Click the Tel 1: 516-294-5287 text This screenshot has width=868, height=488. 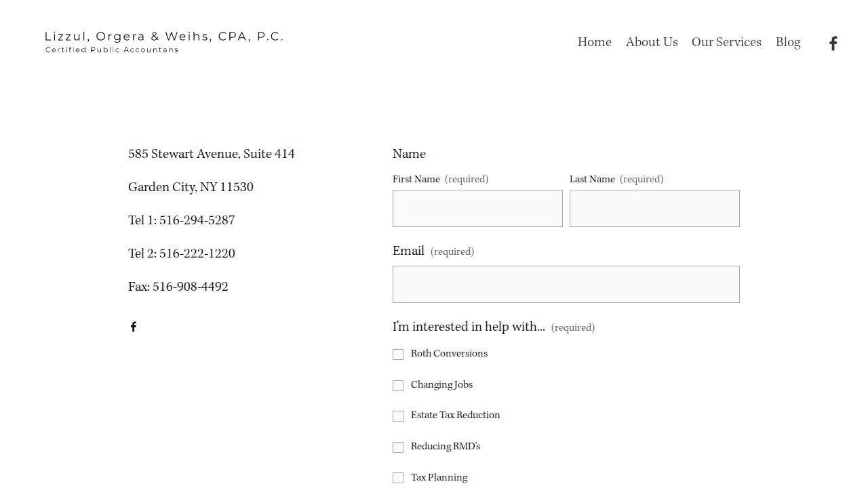pos(182,220)
